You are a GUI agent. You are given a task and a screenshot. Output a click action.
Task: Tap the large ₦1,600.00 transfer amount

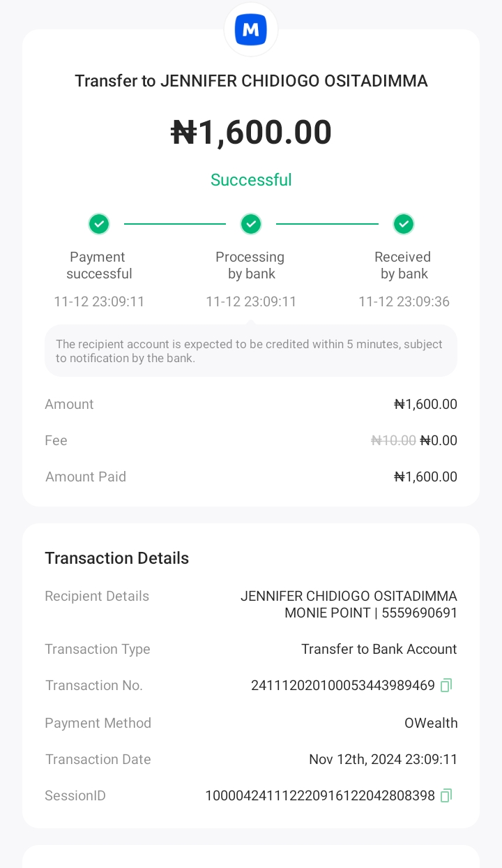251,133
